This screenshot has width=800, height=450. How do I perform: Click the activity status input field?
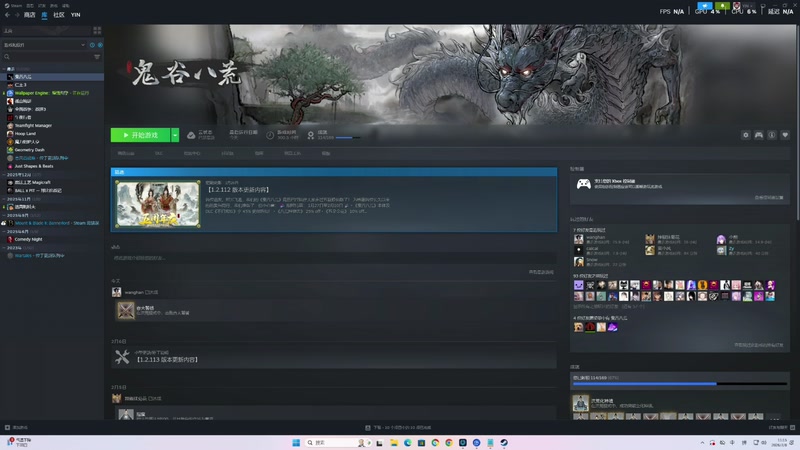pyautogui.click(x=334, y=258)
